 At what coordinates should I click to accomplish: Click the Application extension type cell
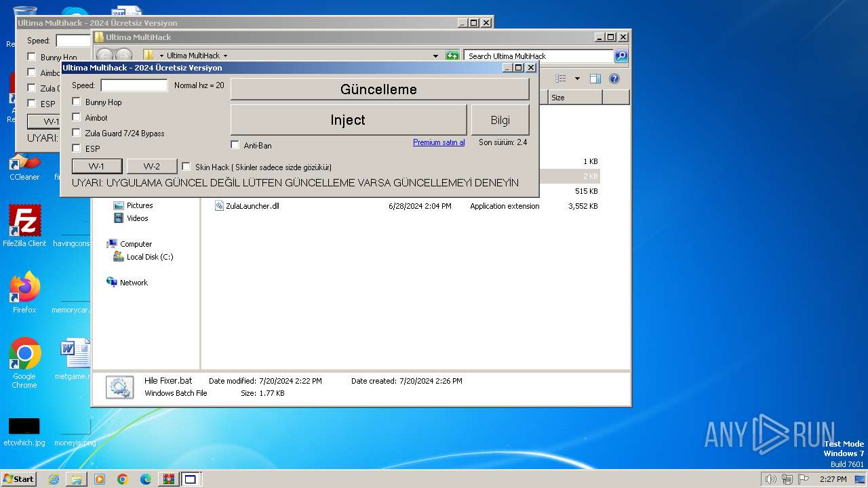pos(505,206)
